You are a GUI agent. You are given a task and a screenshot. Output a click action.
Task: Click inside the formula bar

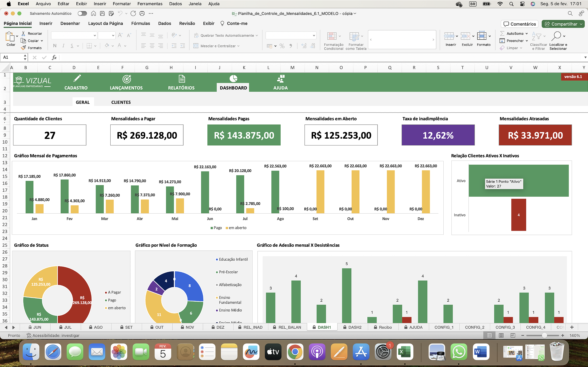pyautogui.click(x=170, y=57)
